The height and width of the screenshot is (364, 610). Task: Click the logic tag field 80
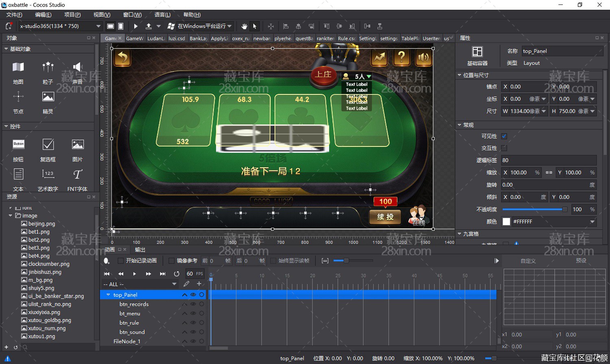549,160
